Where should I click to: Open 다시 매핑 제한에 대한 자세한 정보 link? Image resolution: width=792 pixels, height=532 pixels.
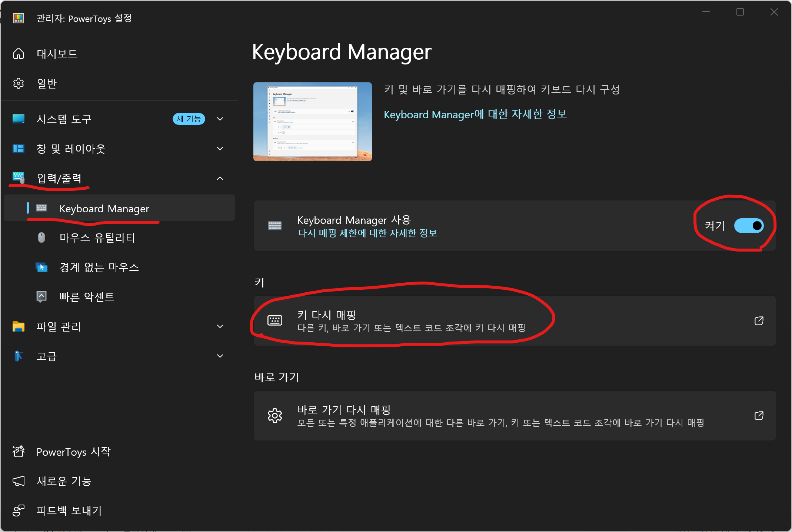[367, 233]
